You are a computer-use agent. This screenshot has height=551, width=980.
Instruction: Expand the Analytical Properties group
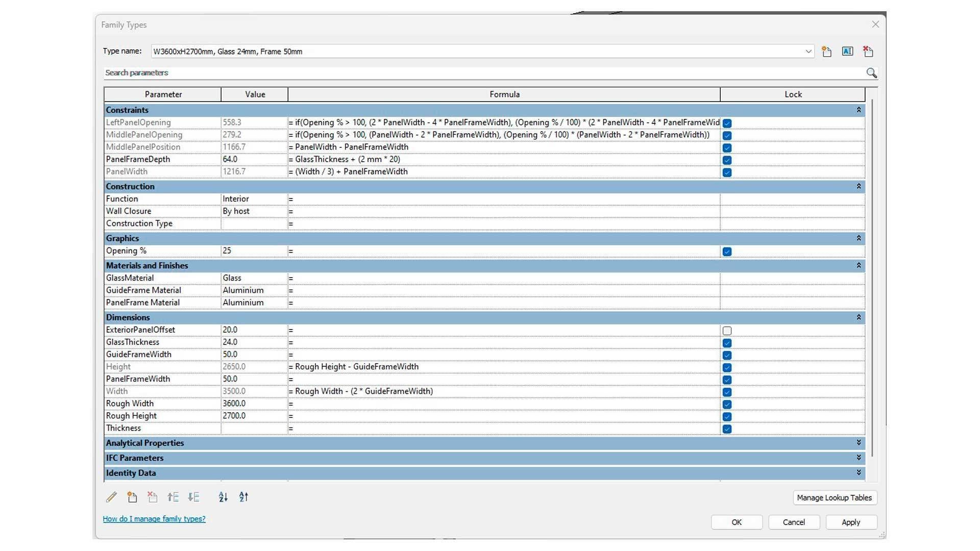(859, 443)
